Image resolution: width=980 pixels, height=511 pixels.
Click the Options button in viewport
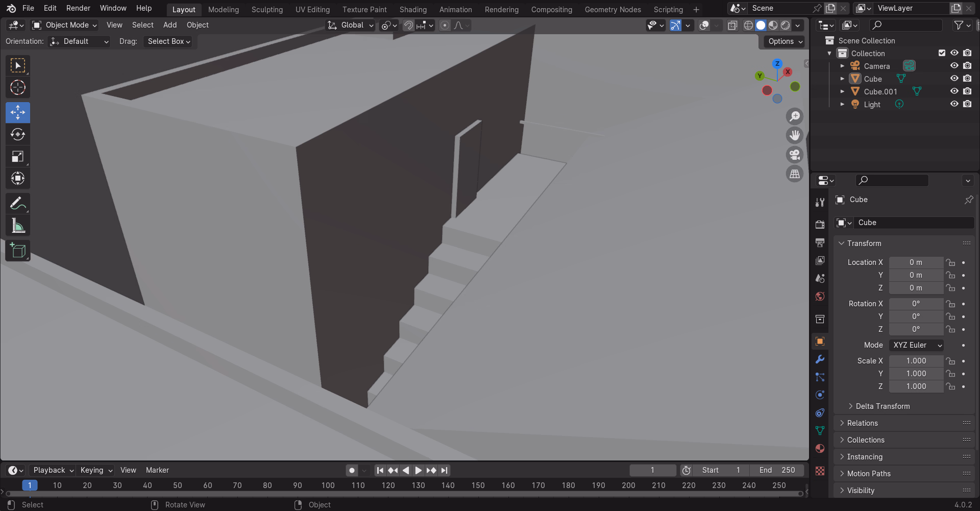(785, 41)
